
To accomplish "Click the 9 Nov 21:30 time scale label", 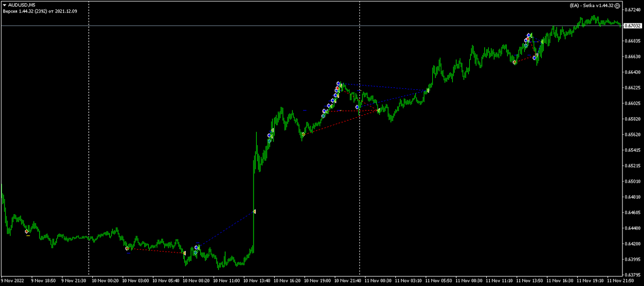I will pos(73,281).
